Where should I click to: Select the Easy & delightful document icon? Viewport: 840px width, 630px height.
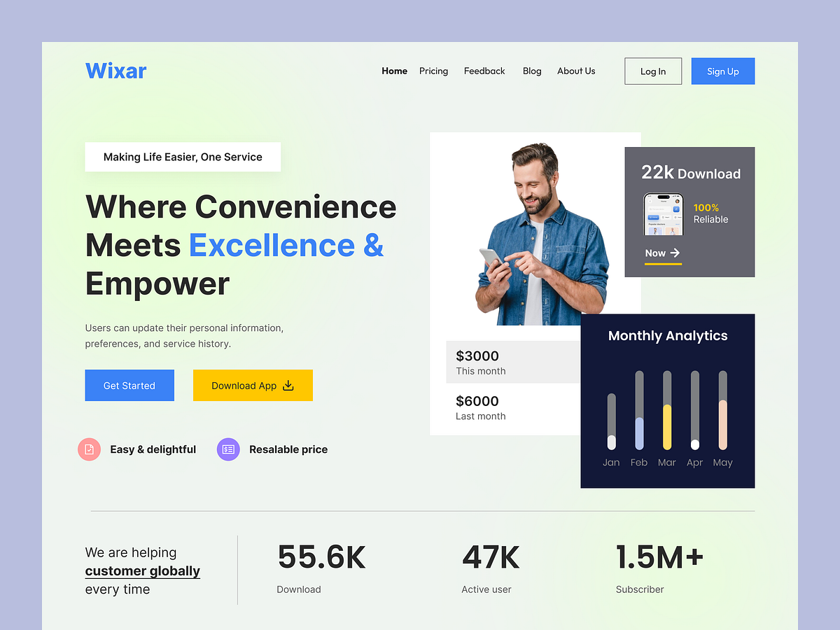coord(89,449)
